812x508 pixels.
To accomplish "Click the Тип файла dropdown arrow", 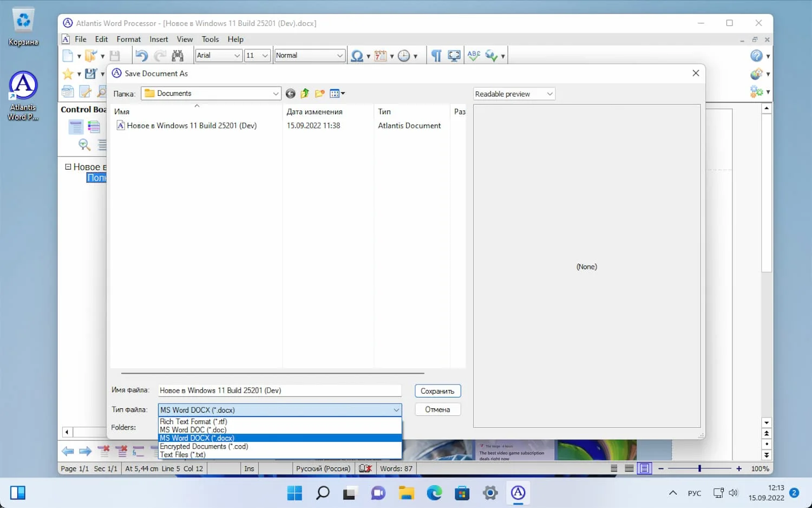I will coord(396,410).
